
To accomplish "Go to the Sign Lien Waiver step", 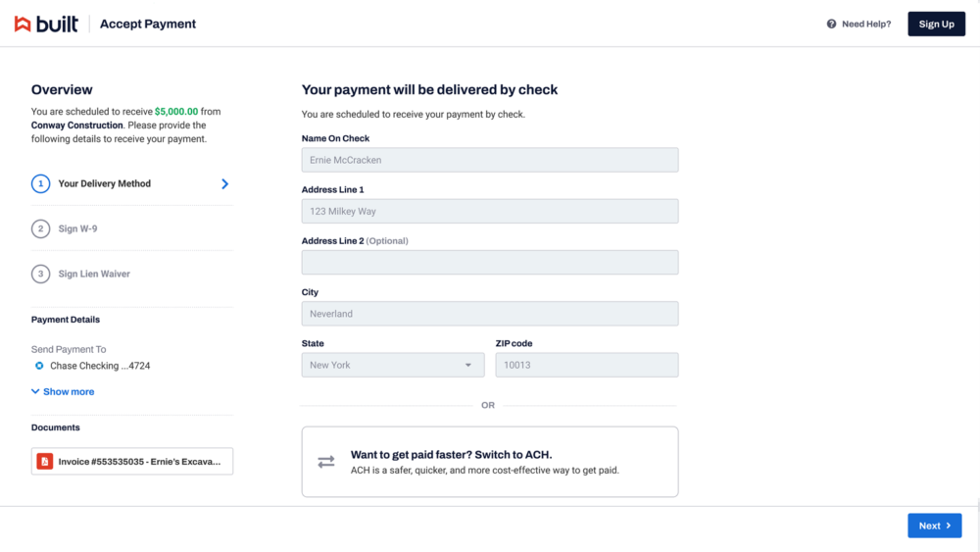I will coord(94,274).
